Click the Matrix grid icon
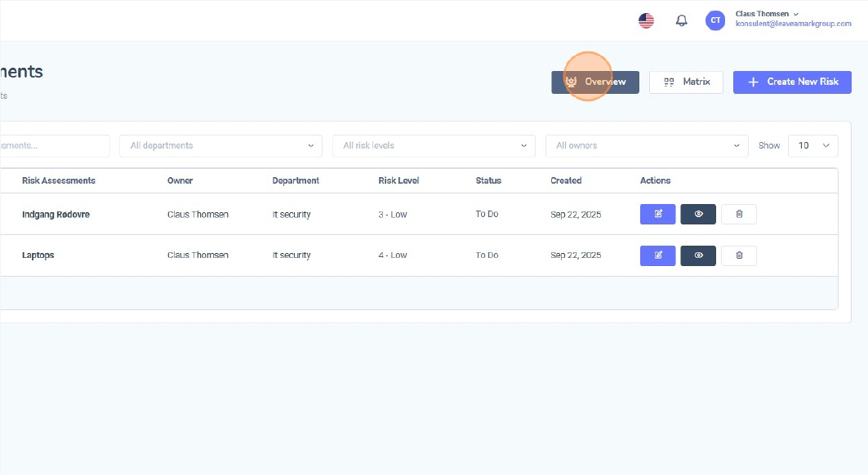 tap(669, 82)
